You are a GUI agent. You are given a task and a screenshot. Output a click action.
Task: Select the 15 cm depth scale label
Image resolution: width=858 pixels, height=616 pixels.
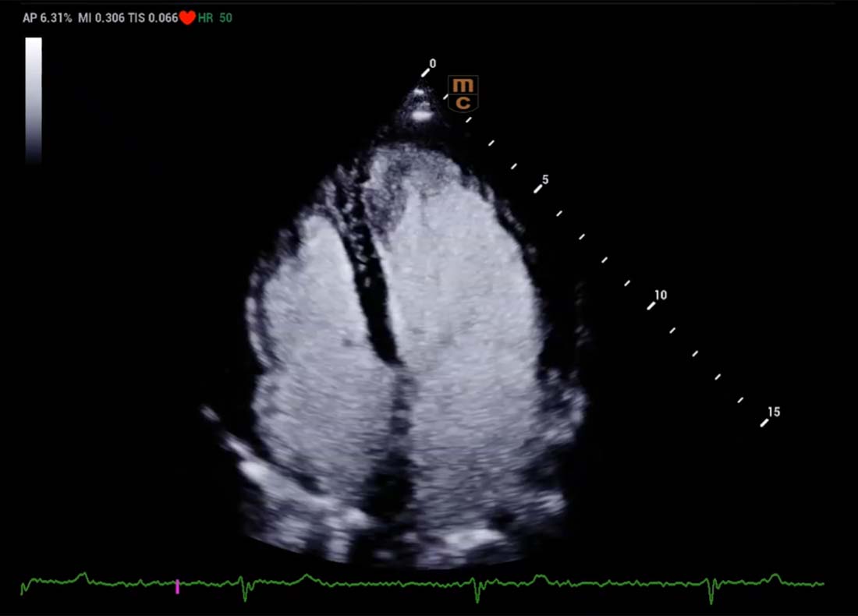(x=774, y=412)
